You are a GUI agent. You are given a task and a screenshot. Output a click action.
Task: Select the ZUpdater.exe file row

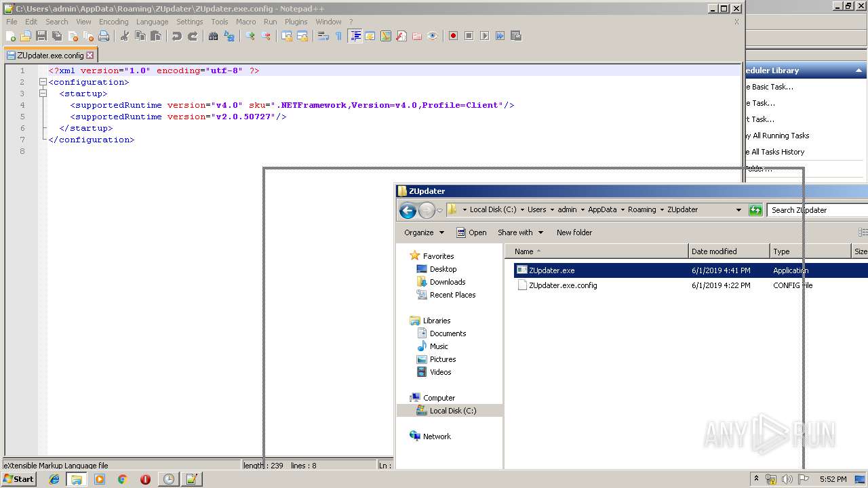[x=690, y=270]
